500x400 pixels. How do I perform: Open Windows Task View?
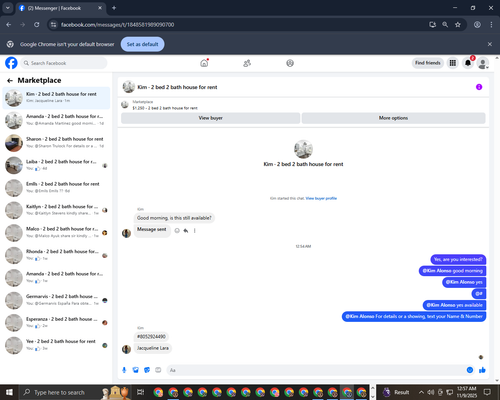pyautogui.click(x=141, y=392)
